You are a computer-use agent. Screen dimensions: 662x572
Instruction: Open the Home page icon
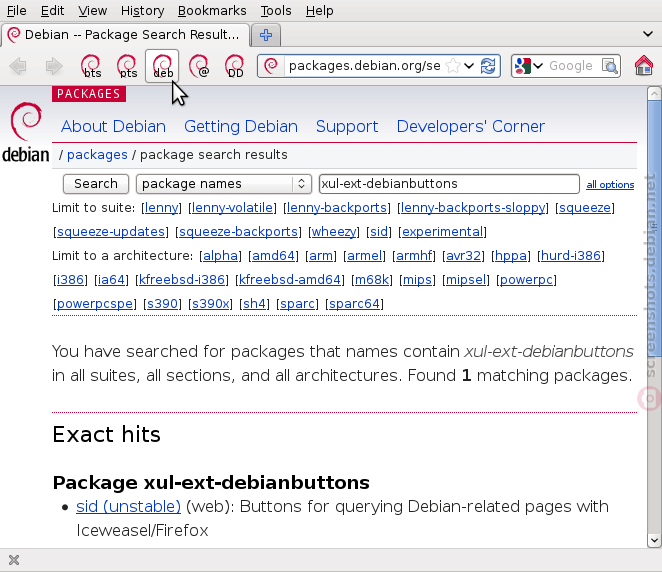(644, 66)
